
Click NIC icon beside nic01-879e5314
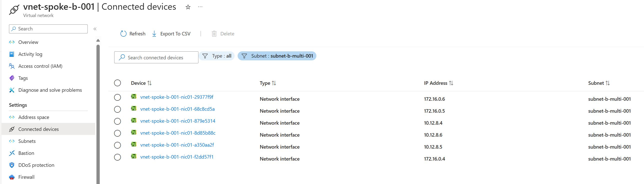pos(134,120)
